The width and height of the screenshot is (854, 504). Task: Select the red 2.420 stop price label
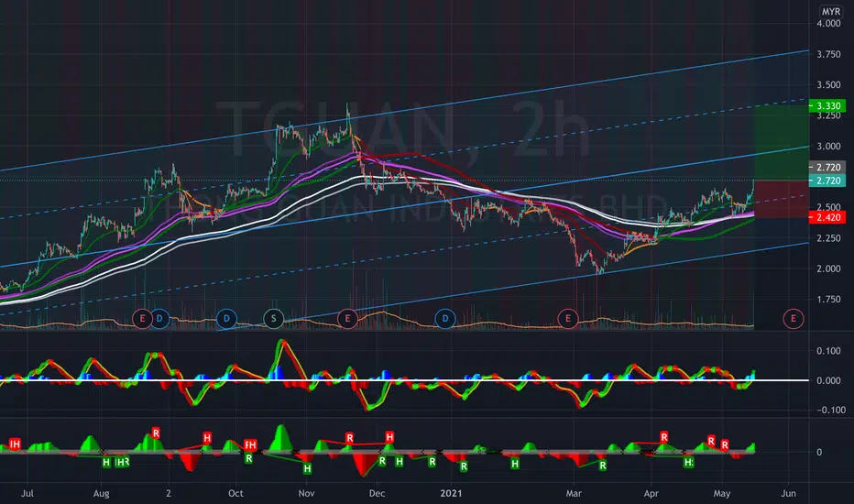(x=827, y=217)
